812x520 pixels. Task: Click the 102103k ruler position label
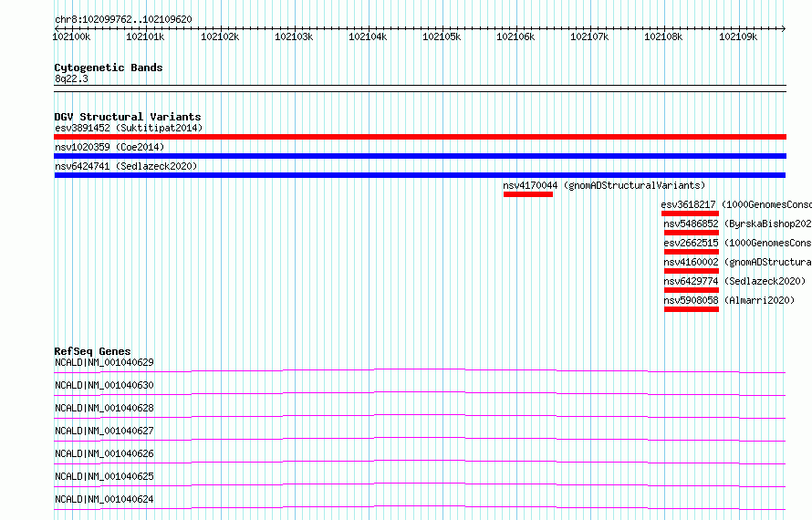point(294,36)
